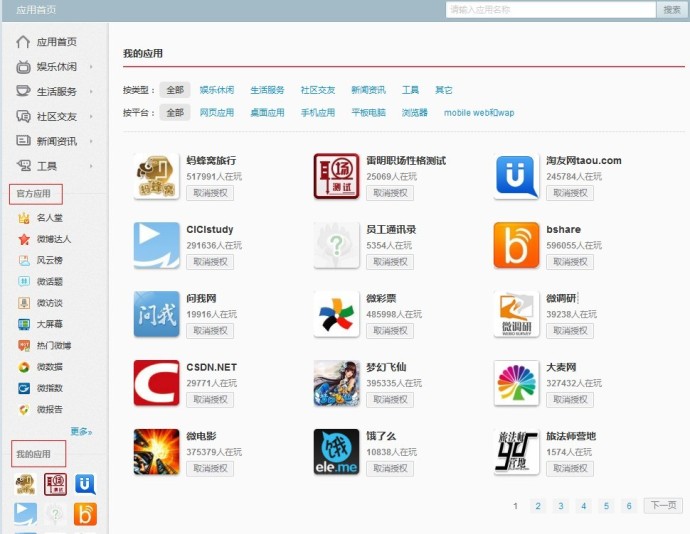Go to page 6

click(x=629, y=506)
